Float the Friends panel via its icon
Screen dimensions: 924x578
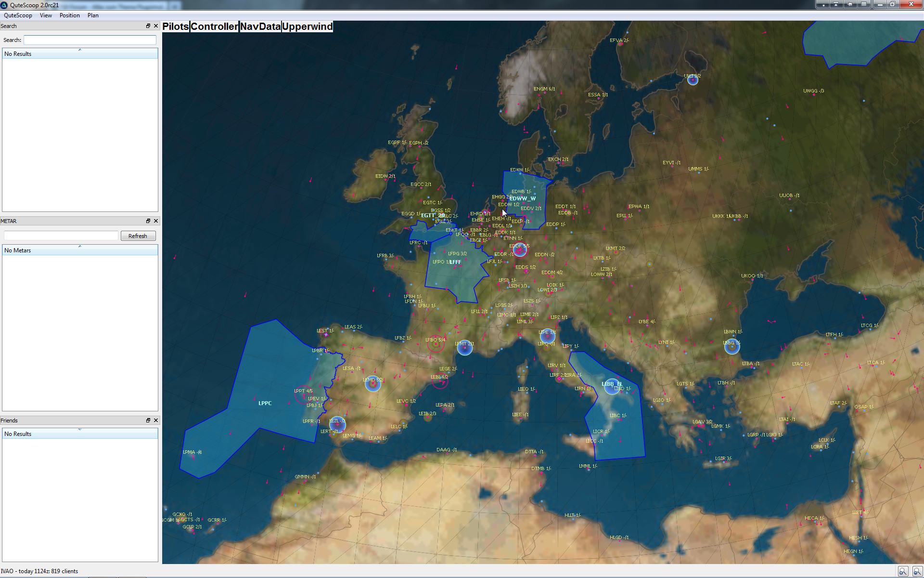click(148, 420)
